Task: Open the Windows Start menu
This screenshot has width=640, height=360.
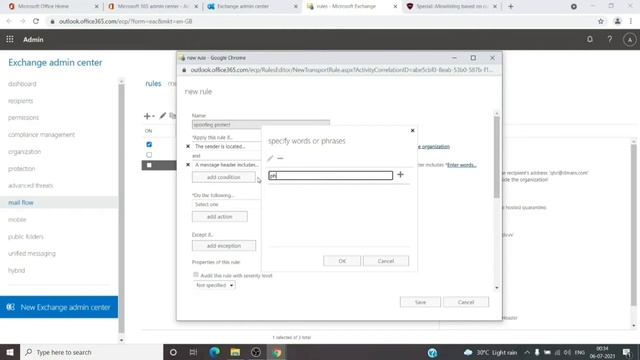Action: pyautogui.click(x=10, y=352)
